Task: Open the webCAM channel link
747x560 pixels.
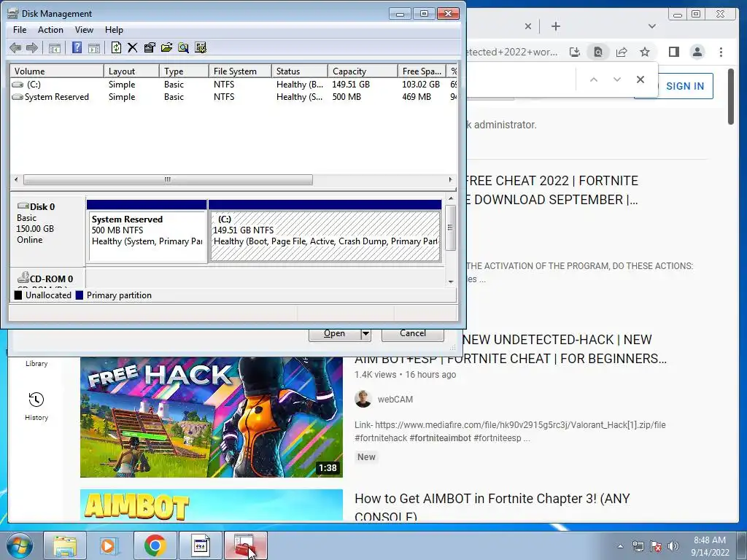Action: coord(395,400)
